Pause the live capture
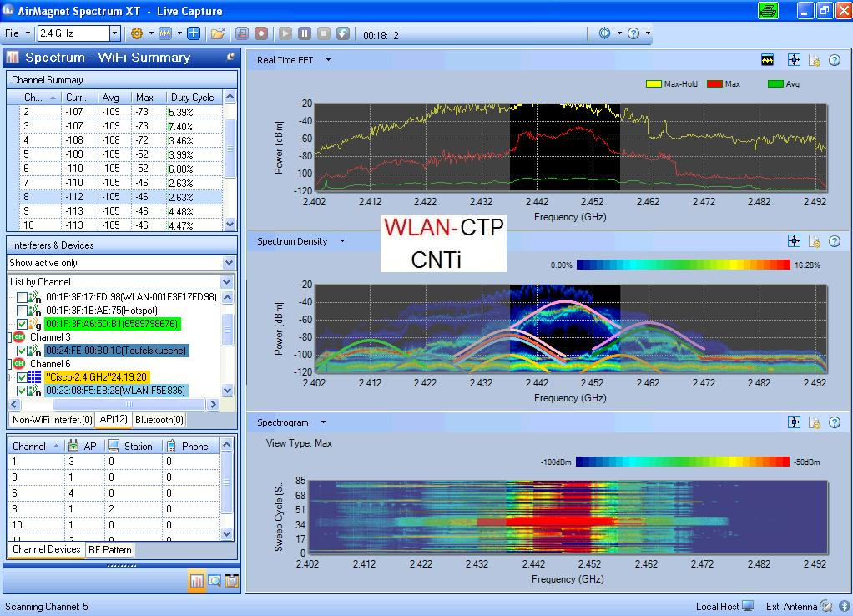This screenshot has height=616, width=853. pos(305,33)
